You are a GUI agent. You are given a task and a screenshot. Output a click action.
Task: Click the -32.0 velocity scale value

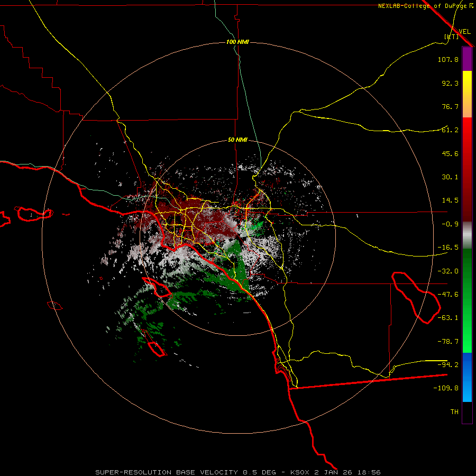click(448, 271)
